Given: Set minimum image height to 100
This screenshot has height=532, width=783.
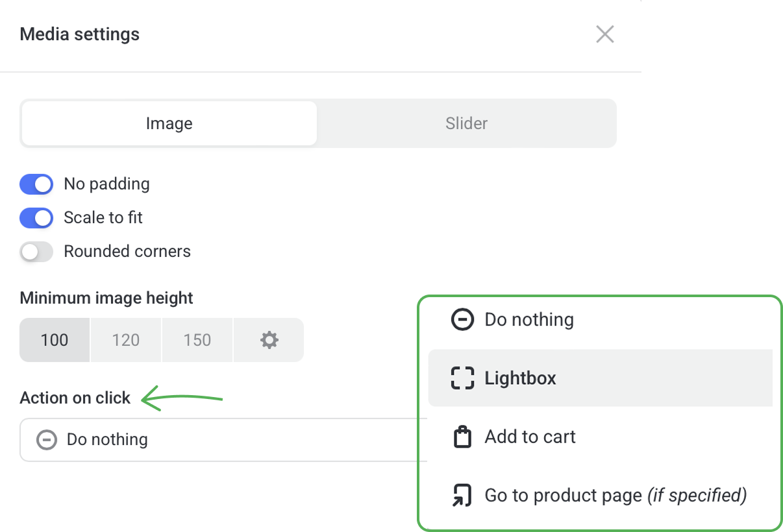Looking at the screenshot, I should coord(55,340).
